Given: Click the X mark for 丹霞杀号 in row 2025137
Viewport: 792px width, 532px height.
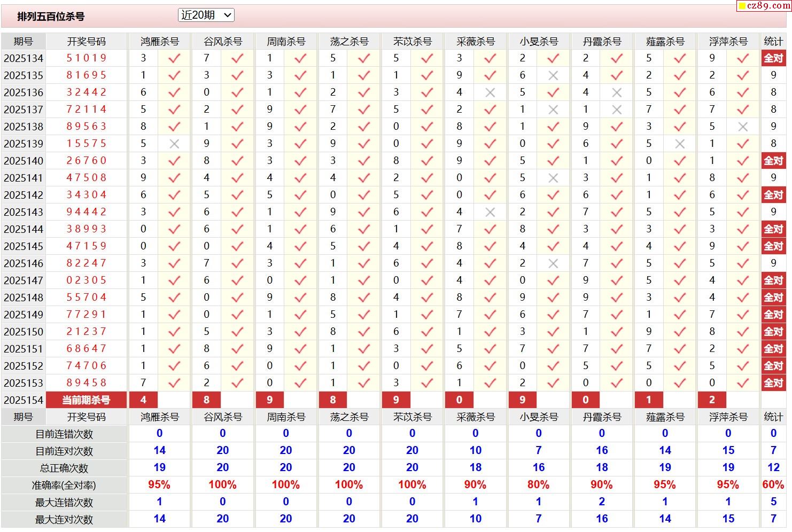Looking at the screenshot, I should tap(617, 109).
